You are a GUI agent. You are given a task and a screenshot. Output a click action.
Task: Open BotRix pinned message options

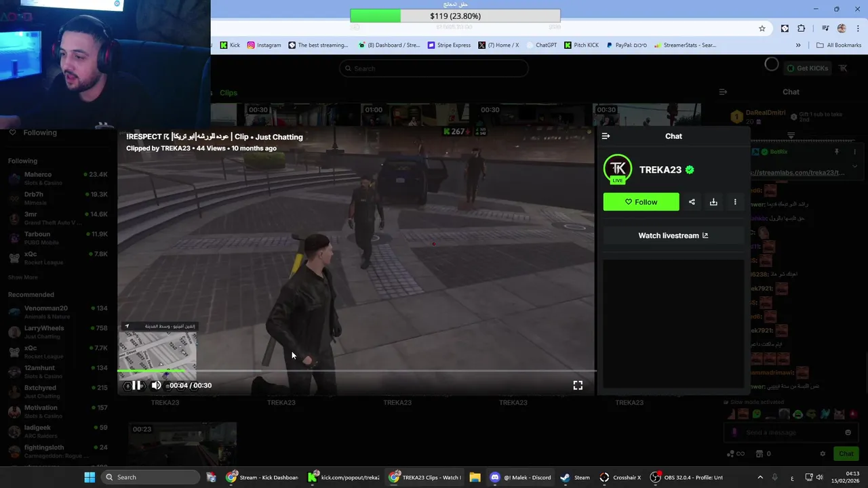[854, 152]
